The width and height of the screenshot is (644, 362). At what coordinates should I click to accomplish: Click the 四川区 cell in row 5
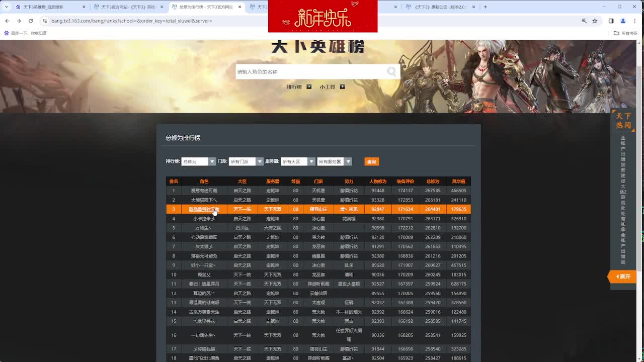pos(242,228)
